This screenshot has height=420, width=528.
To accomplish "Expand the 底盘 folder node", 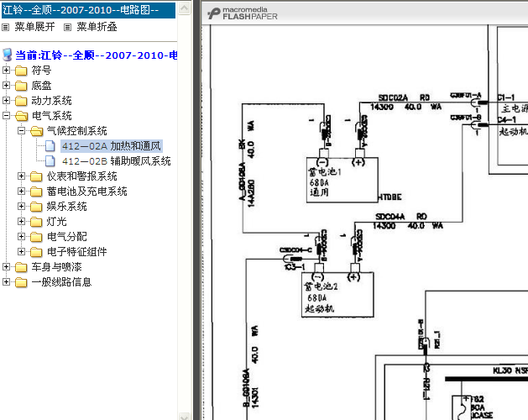I will point(6,86).
